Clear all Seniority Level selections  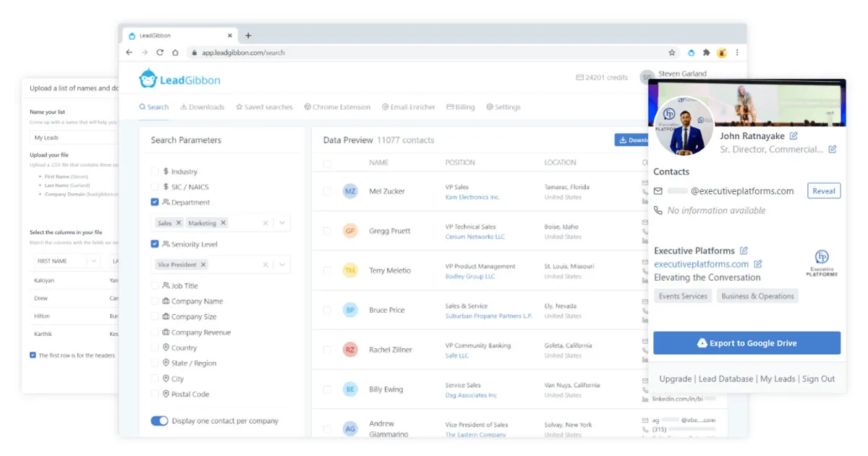[265, 265]
